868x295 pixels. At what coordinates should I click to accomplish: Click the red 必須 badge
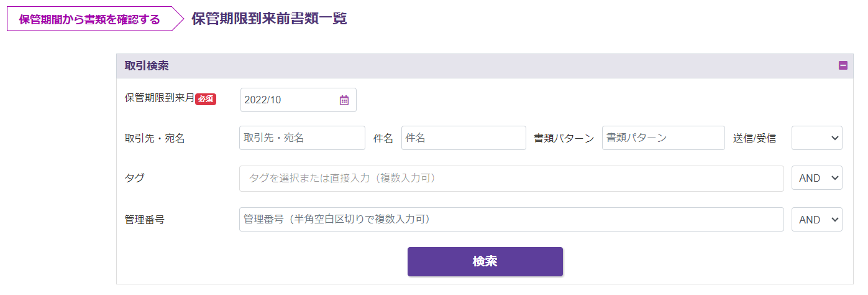(206, 99)
